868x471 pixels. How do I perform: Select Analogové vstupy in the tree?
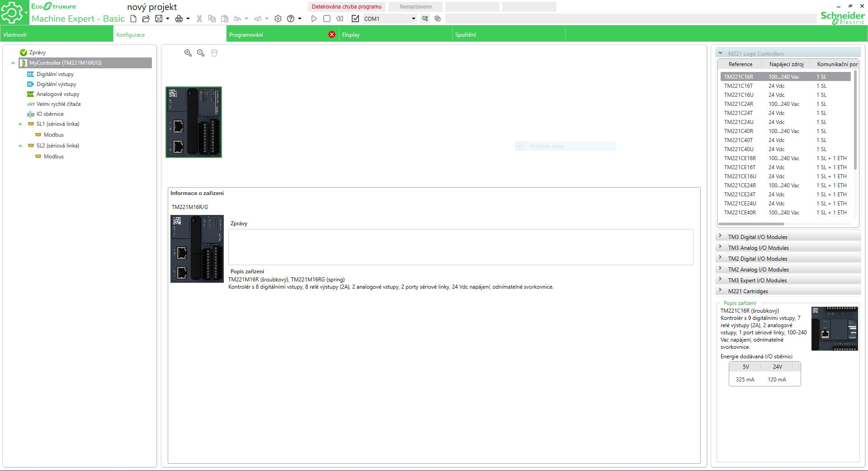point(58,94)
